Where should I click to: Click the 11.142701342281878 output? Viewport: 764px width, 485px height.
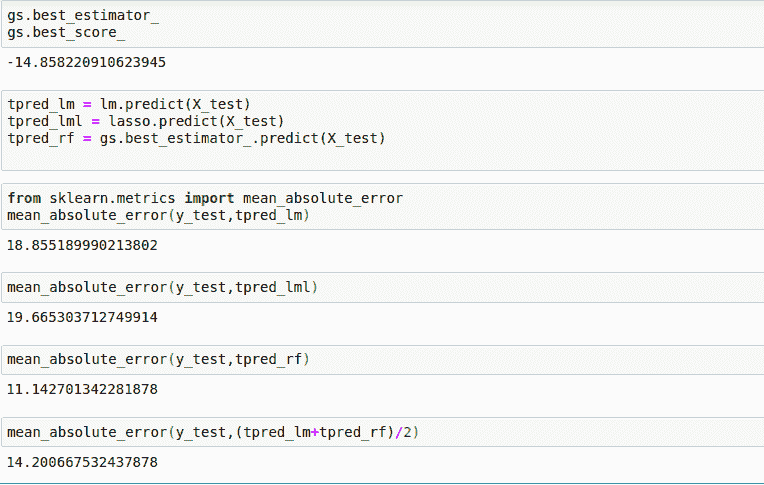pos(82,389)
